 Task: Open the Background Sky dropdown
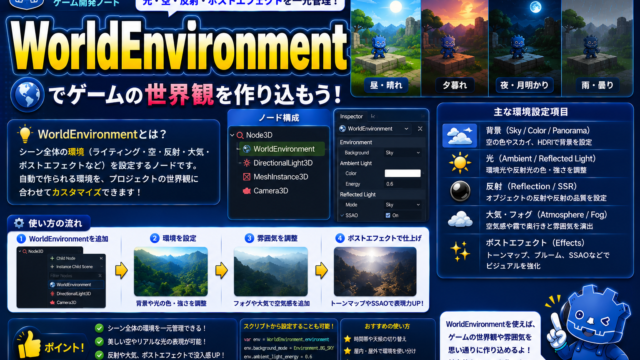pyautogui.click(x=402, y=153)
